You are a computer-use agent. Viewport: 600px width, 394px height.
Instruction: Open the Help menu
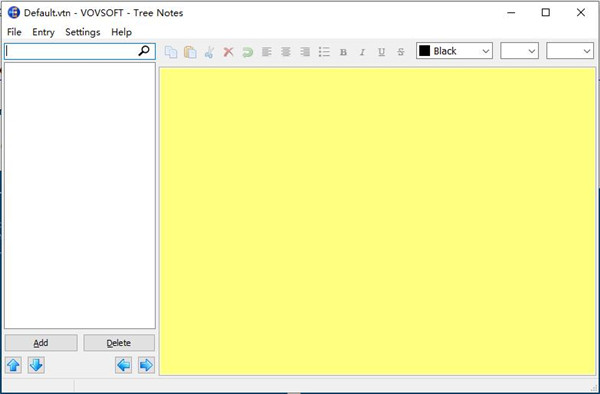tap(121, 32)
